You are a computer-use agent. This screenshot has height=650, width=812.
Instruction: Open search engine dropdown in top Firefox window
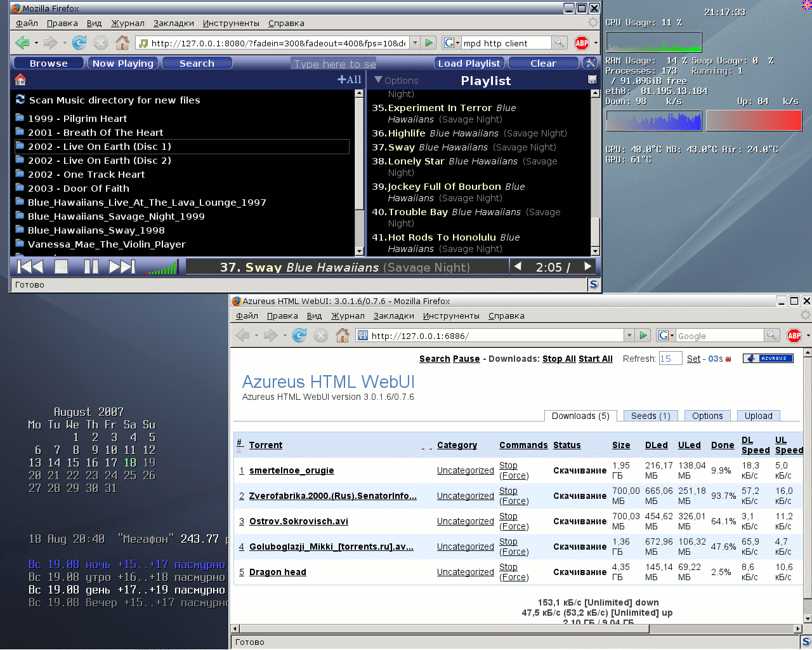click(x=451, y=43)
